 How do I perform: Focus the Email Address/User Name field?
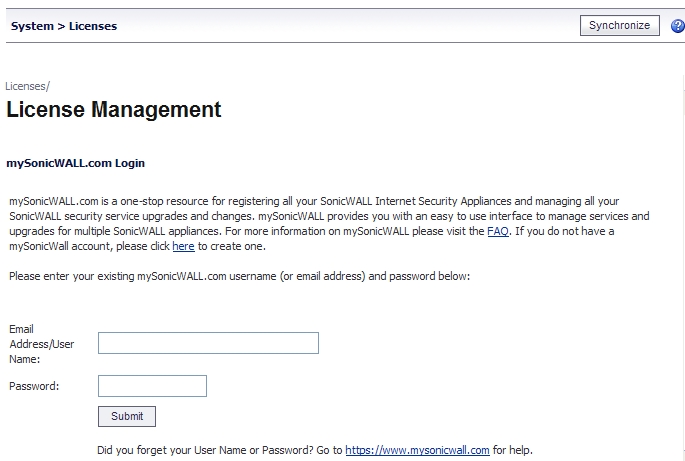[208, 343]
